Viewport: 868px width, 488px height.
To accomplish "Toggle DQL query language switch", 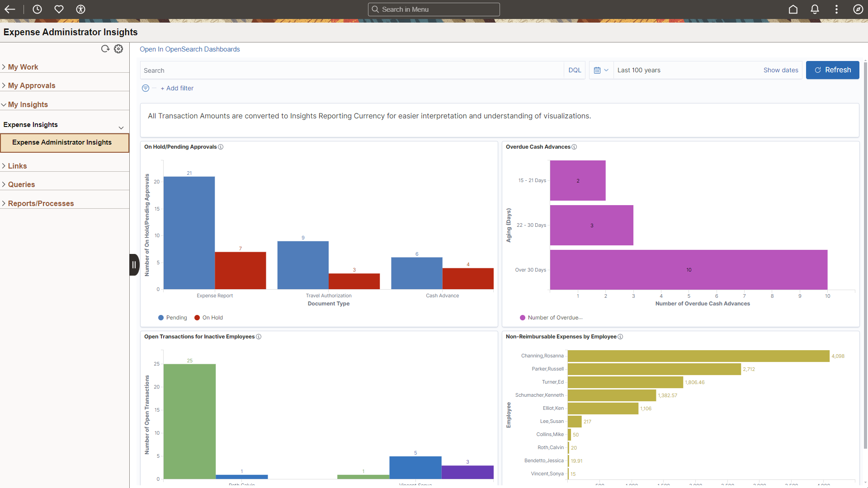I will point(575,70).
